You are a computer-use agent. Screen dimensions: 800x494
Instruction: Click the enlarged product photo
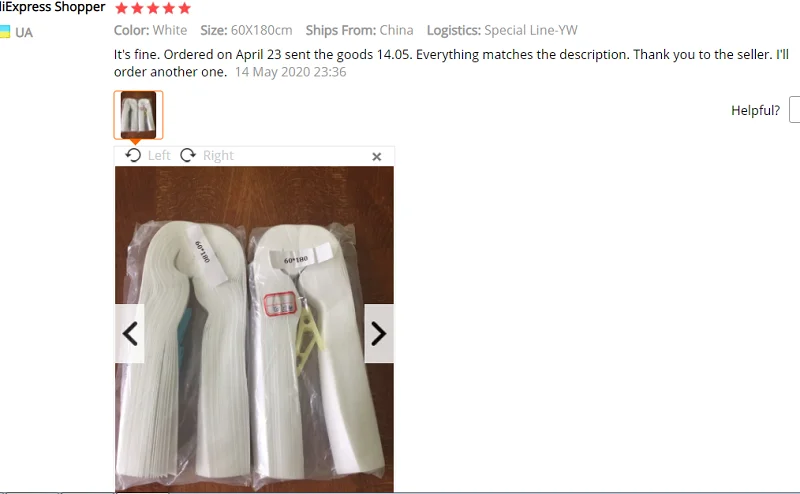pos(254,329)
